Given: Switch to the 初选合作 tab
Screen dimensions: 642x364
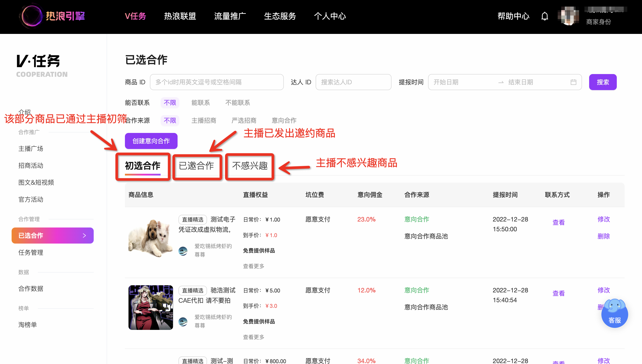Looking at the screenshot, I should tap(143, 166).
